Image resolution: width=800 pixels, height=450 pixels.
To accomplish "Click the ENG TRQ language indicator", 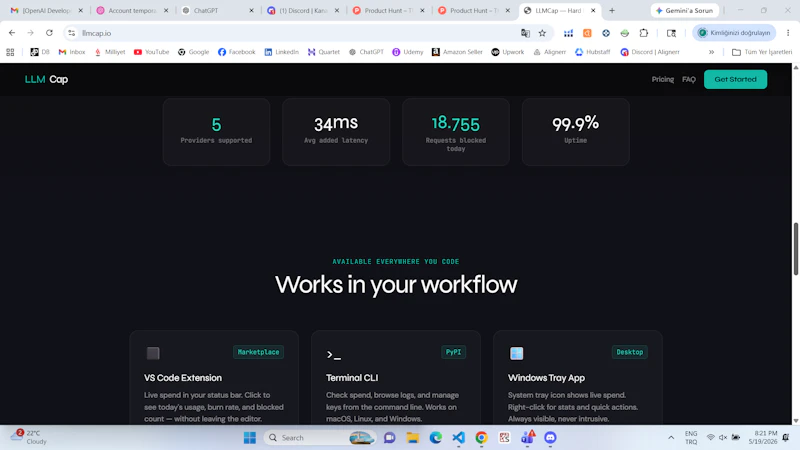I will 691,438.
